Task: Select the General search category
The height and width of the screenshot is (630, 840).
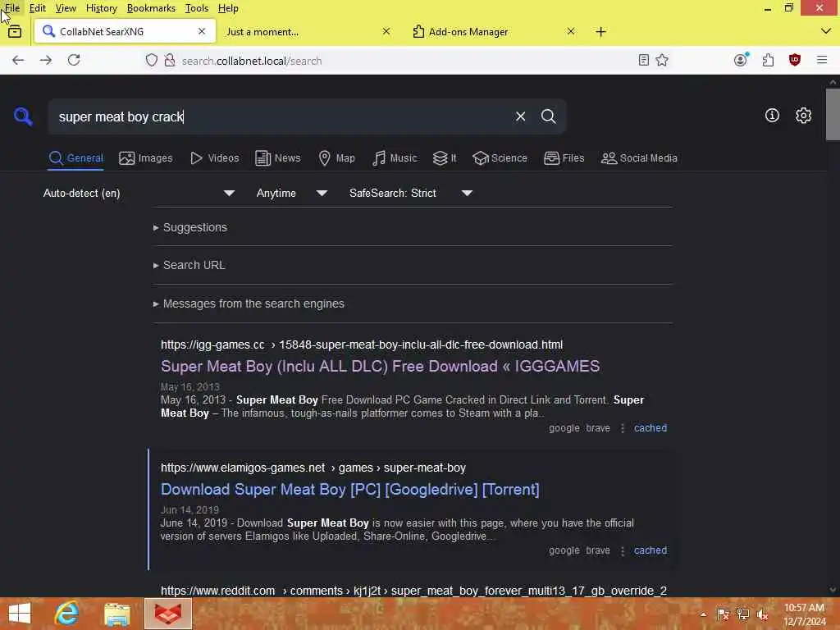Action: point(76,158)
